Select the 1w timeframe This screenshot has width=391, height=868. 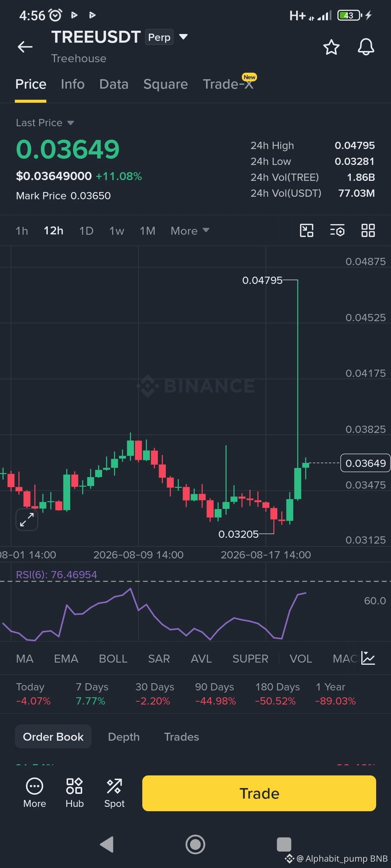coord(117,231)
